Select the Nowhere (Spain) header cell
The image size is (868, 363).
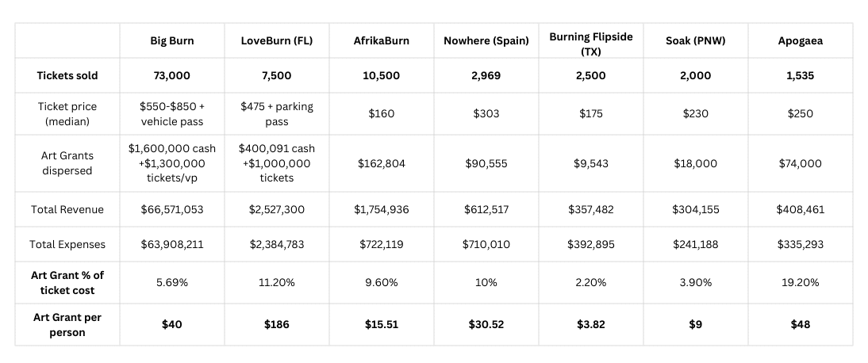[486, 40]
